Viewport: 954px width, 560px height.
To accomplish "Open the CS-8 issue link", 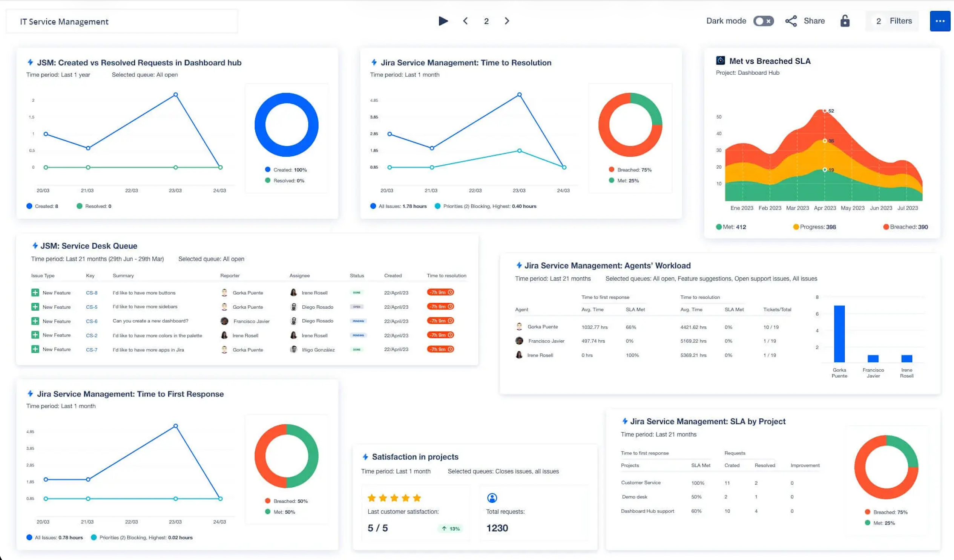I will pos(92,292).
